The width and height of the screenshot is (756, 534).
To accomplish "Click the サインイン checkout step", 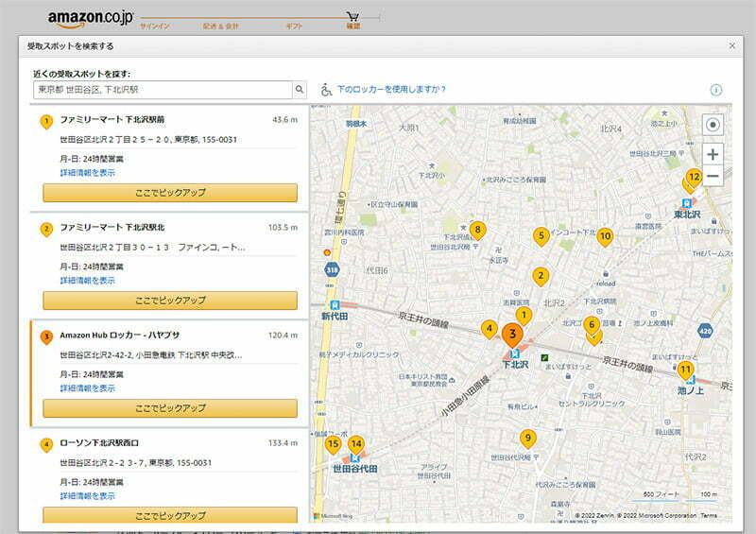I will pos(155,26).
